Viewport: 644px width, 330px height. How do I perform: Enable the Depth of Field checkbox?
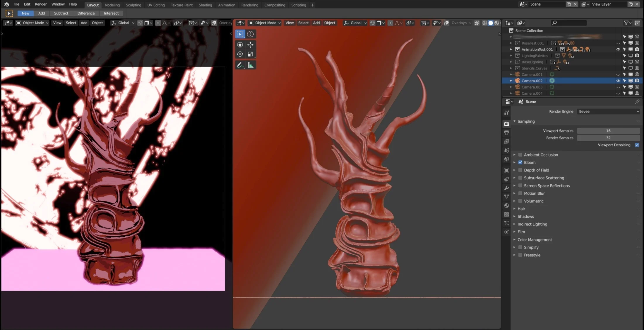pyautogui.click(x=520, y=170)
